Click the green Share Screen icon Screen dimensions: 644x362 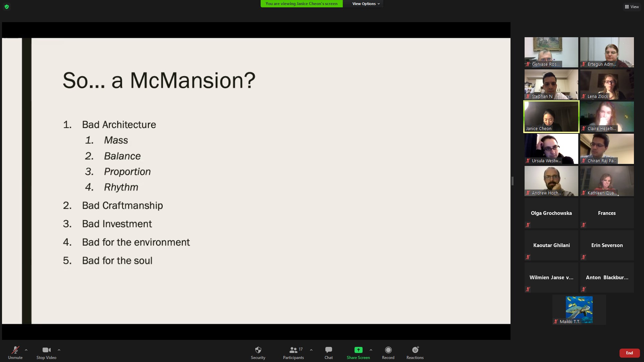coord(358,350)
